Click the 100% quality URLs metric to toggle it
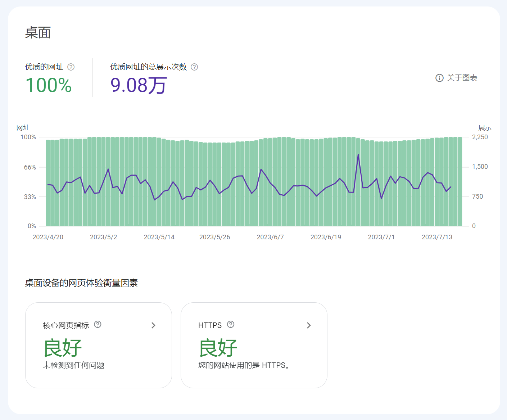The width and height of the screenshot is (507, 420). tap(48, 86)
